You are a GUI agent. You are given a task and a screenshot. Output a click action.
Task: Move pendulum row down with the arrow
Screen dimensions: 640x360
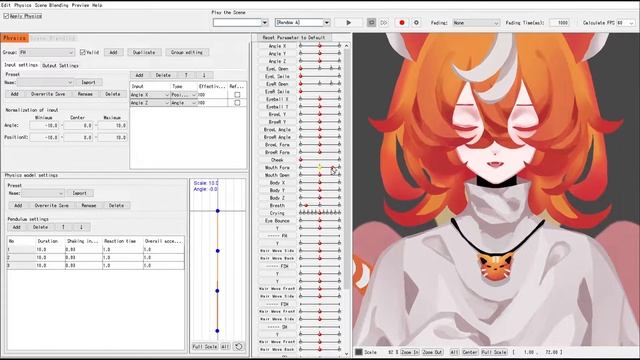pos(81,227)
